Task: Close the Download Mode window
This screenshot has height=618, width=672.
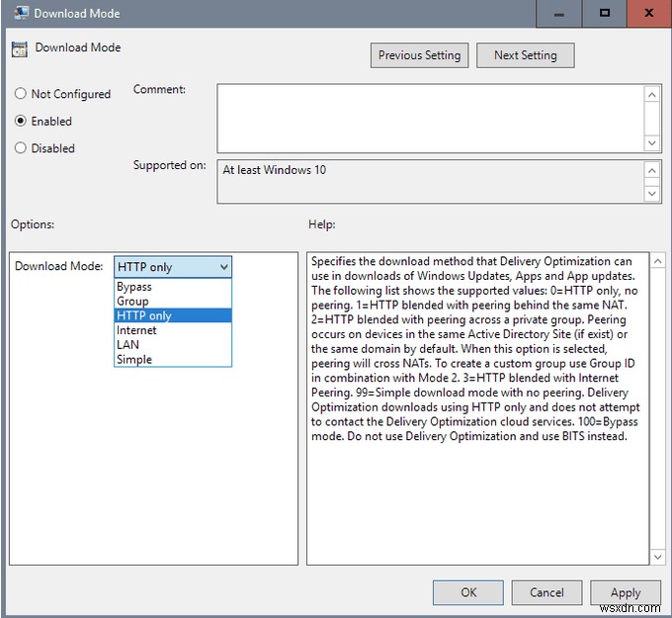Action: pos(649,14)
